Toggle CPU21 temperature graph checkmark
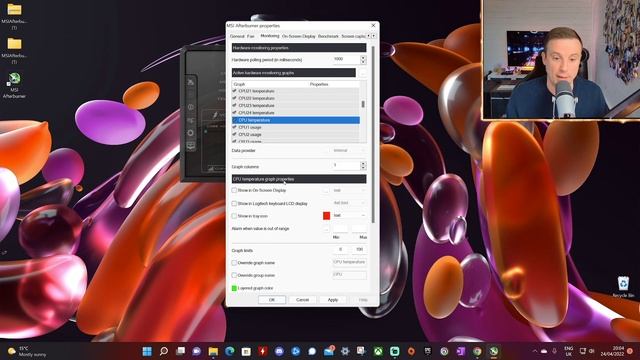 coord(234,91)
